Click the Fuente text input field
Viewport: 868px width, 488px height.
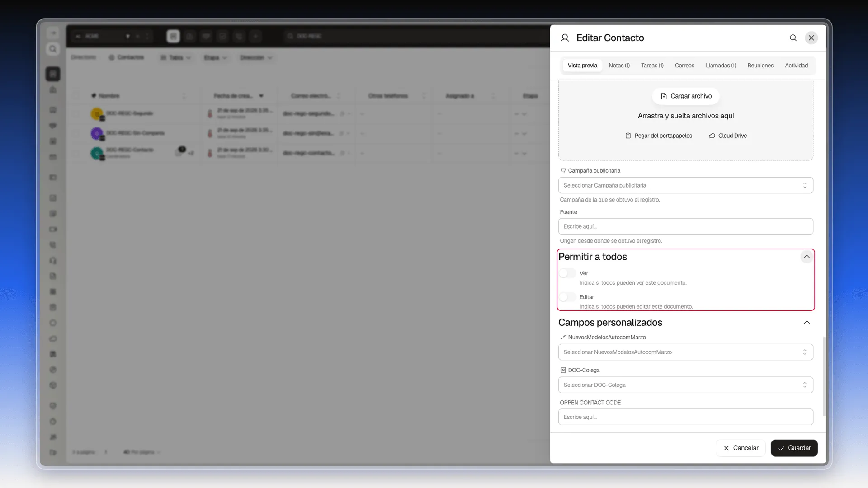[x=685, y=226]
